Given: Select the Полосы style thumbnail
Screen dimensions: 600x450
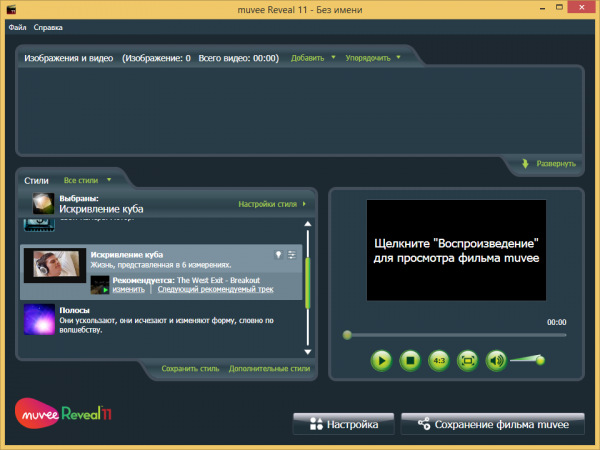Looking at the screenshot, I should coord(39,320).
